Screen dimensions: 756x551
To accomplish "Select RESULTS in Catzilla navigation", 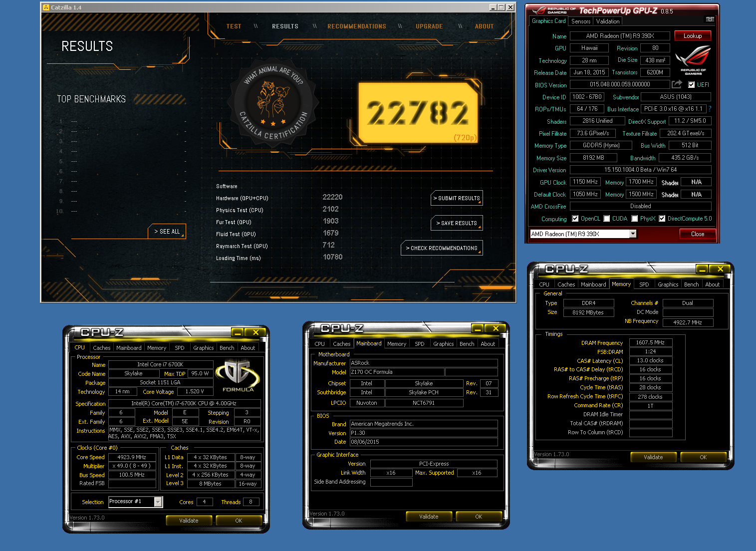I will tap(285, 26).
